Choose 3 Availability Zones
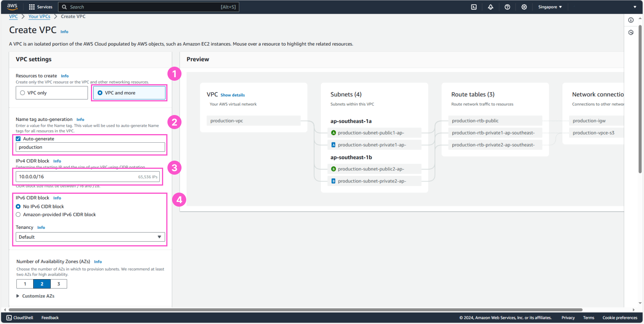 point(59,284)
